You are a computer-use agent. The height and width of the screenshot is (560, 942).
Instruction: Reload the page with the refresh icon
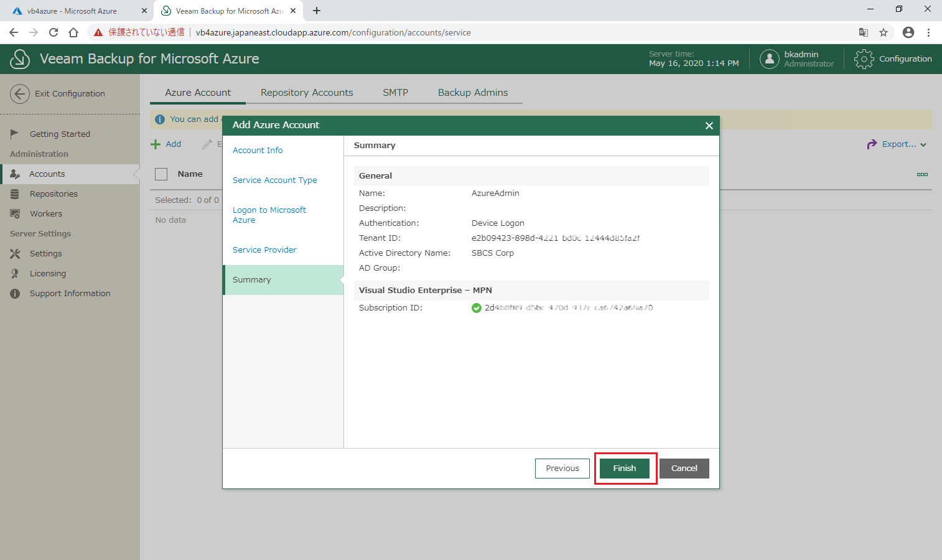pyautogui.click(x=54, y=32)
